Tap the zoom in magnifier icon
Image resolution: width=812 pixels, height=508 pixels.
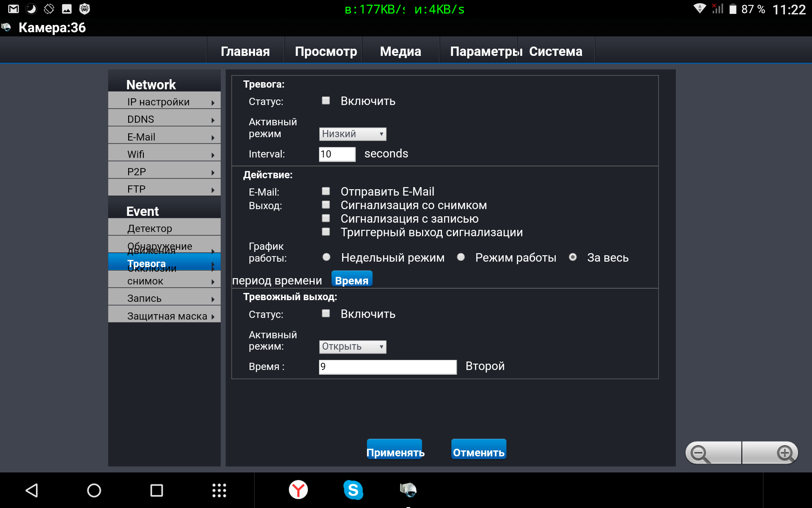[x=785, y=454]
